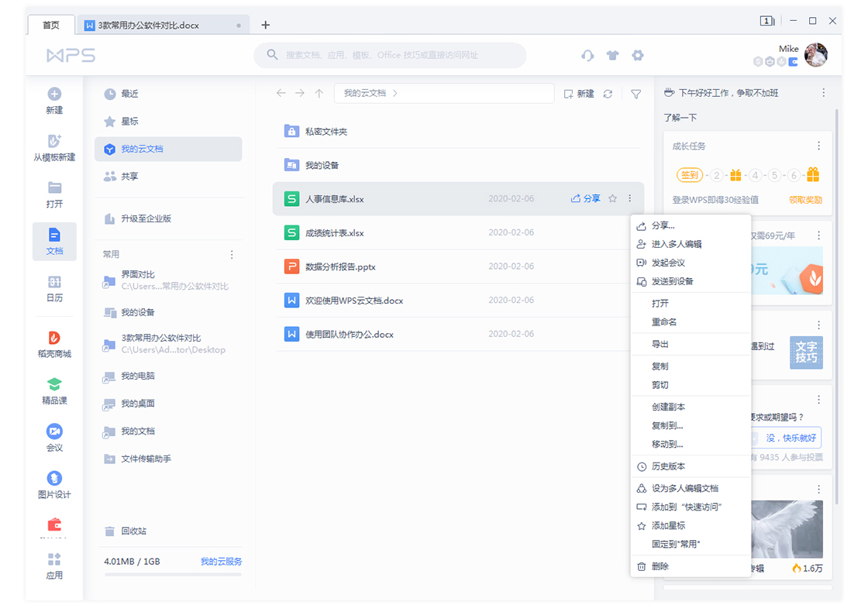Open the 私密文件夹 folder icon
868x612 pixels.
click(291, 131)
